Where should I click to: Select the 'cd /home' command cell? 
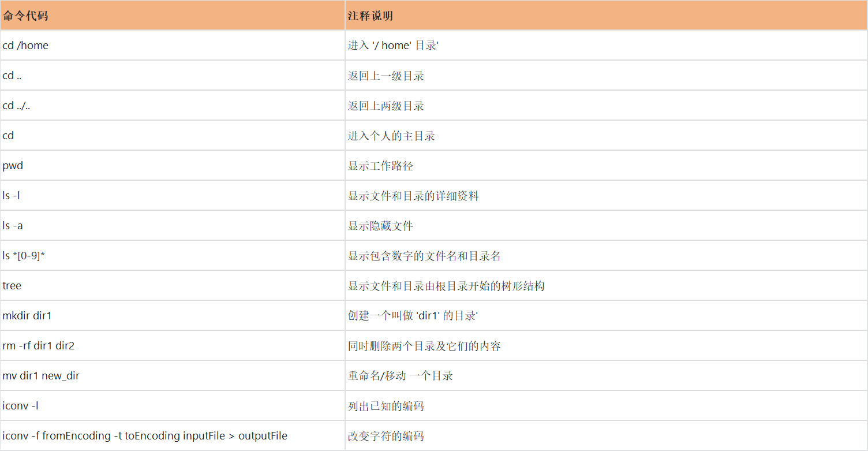click(173, 46)
